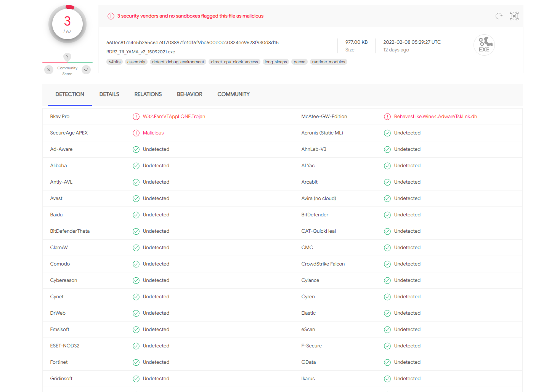Click the malicious alert icon in banner
The height and width of the screenshot is (392, 533).
(111, 16)
